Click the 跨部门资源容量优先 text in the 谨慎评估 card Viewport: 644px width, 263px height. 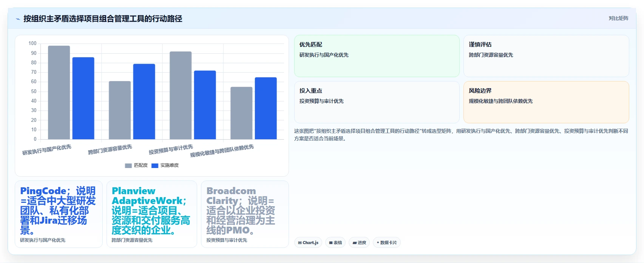click(x=491, y=55)
